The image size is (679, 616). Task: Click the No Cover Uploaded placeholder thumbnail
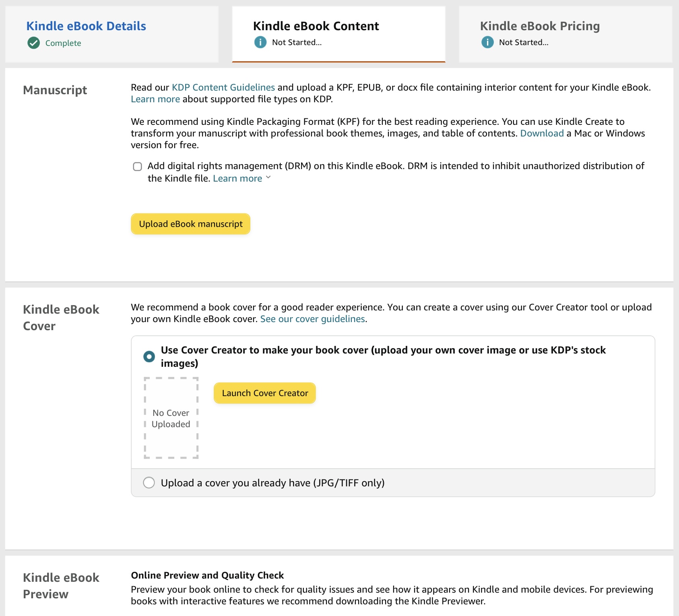click(171, 418)
